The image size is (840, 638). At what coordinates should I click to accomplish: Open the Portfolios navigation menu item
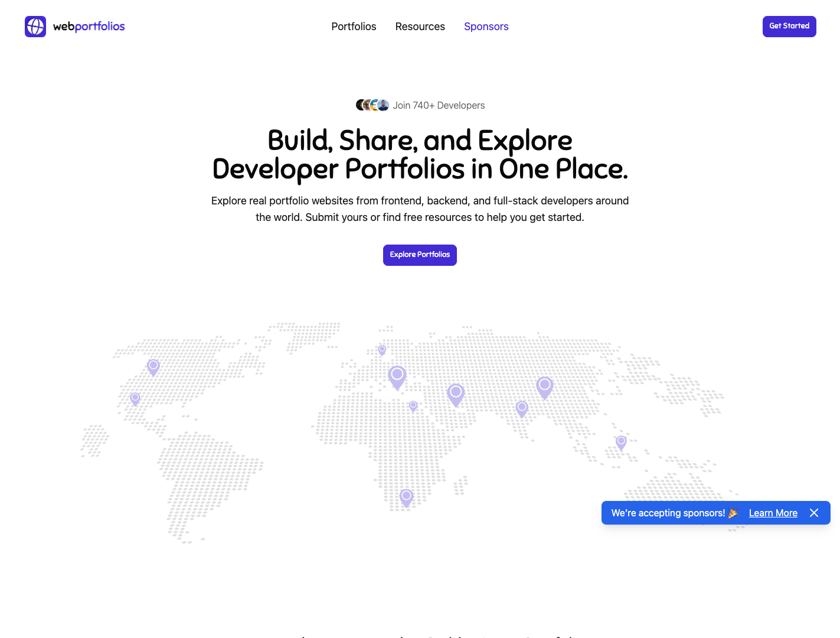tap(354, 27)
